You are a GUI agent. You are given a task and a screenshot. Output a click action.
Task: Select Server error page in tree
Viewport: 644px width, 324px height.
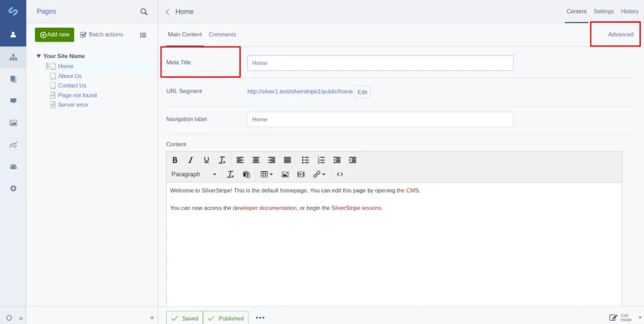[73, 104]
